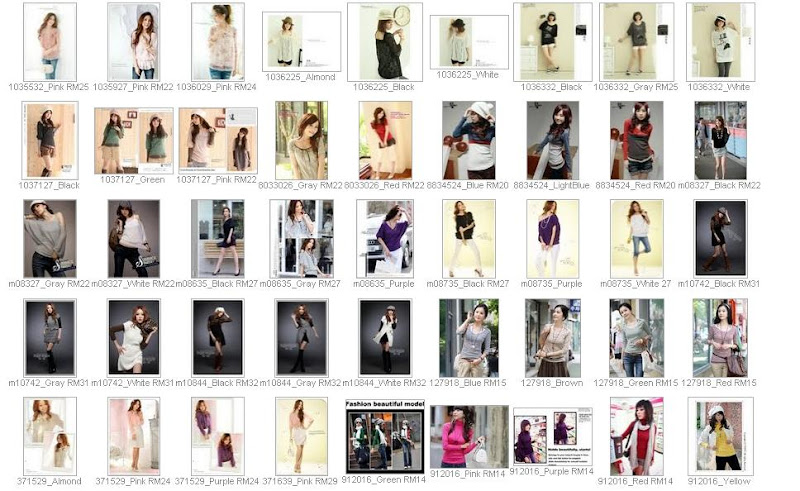Click the 1036029_Pink RM24 photo thumbnail

coord(217,42)
